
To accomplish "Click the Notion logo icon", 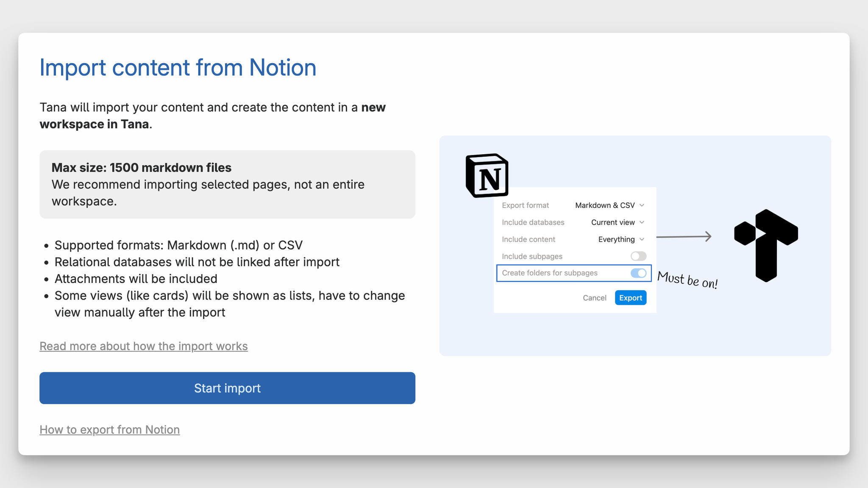I will [x=487, y=175].
